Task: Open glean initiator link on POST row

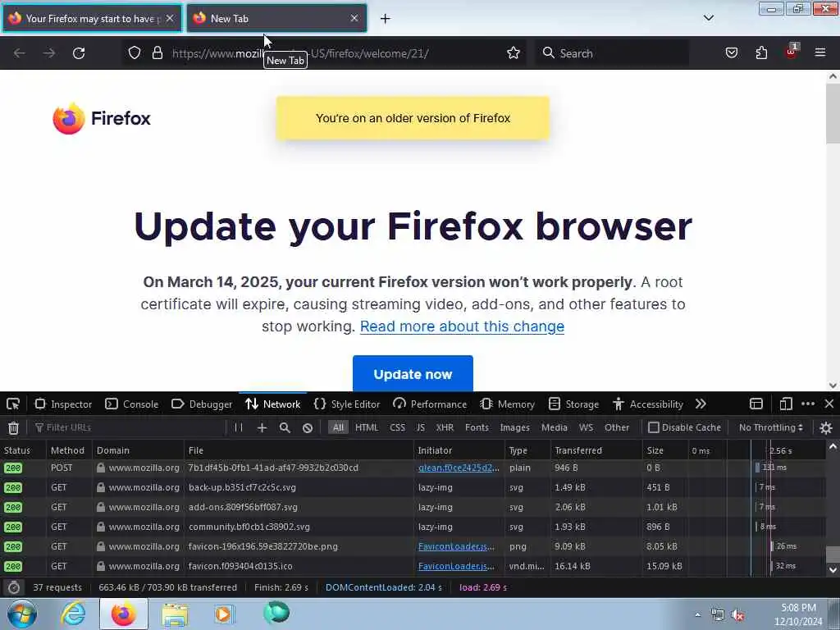Action: [x=459, y=468]
